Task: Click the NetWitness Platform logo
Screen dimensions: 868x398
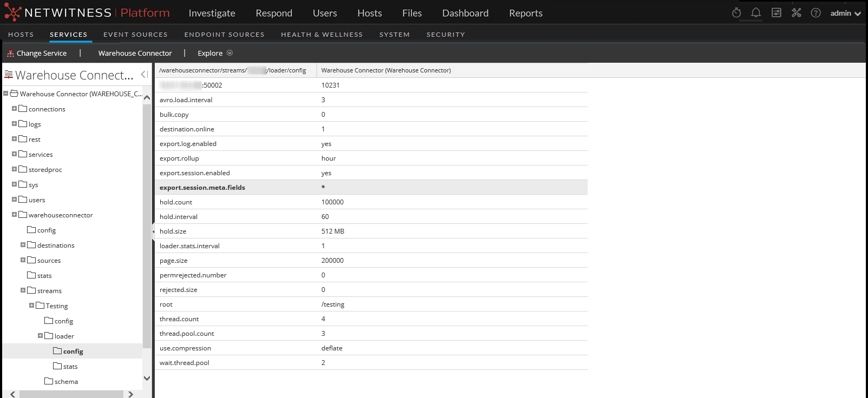Action: point(87,13)
